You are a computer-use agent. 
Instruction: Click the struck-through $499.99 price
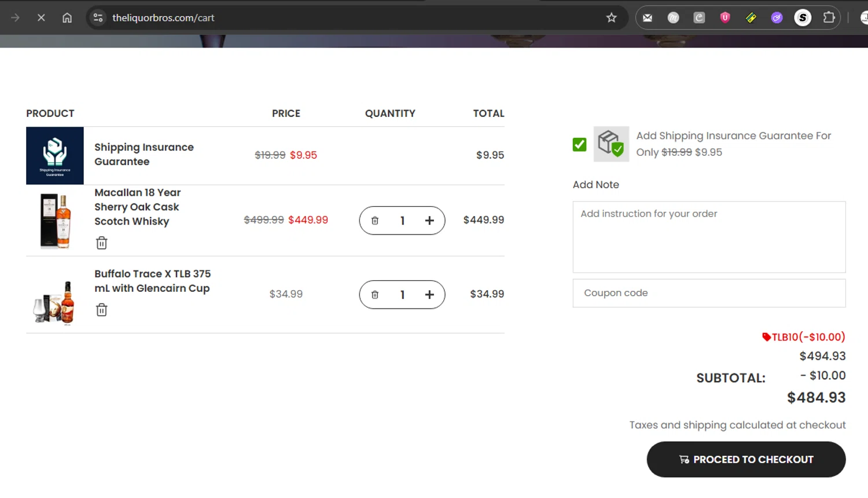point(264,220)
